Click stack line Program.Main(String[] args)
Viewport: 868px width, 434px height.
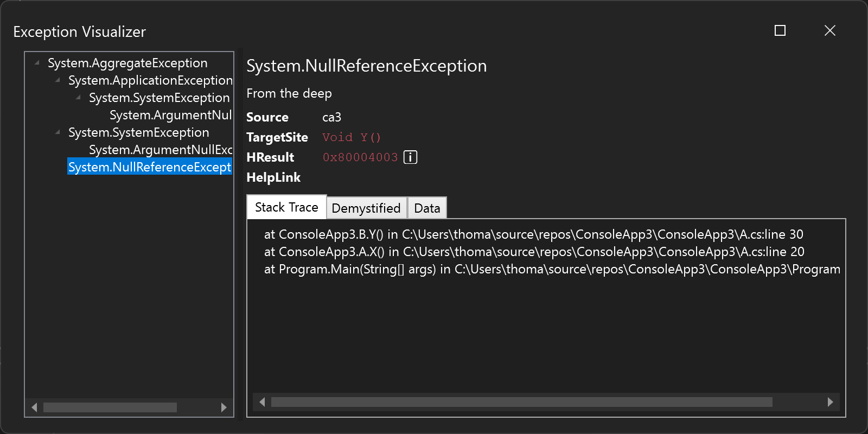[552, 269]
